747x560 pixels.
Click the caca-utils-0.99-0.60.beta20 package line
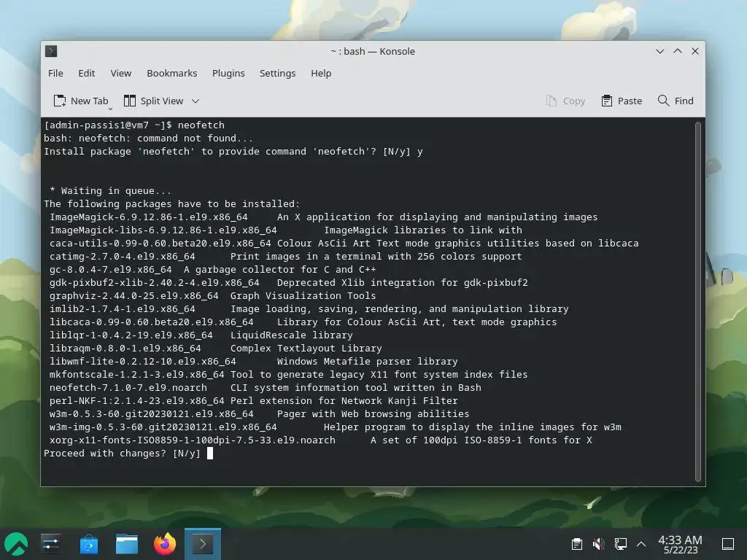click(x=344, y=244)
